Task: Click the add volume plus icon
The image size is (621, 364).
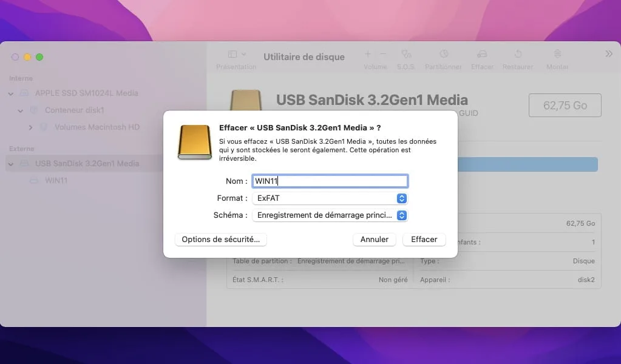Action: coord(367,54)
